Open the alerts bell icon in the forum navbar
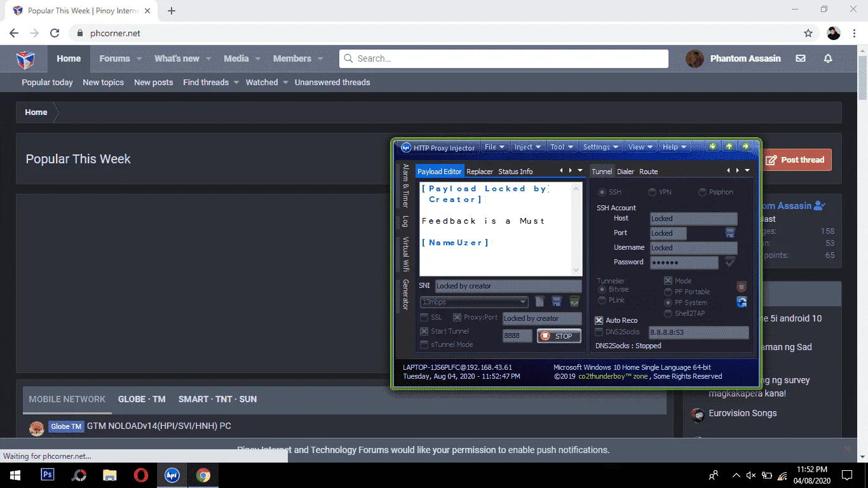This screenshot has height=488, width=868. click(828, 58)
